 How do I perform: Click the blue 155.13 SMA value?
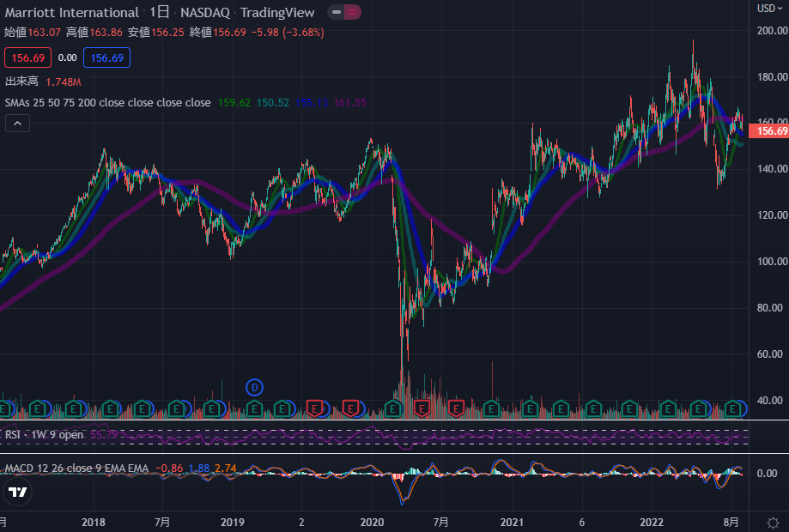312,103
